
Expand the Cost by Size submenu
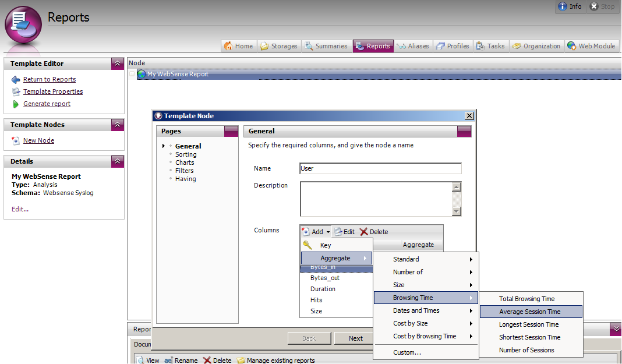tap(426, 324)
